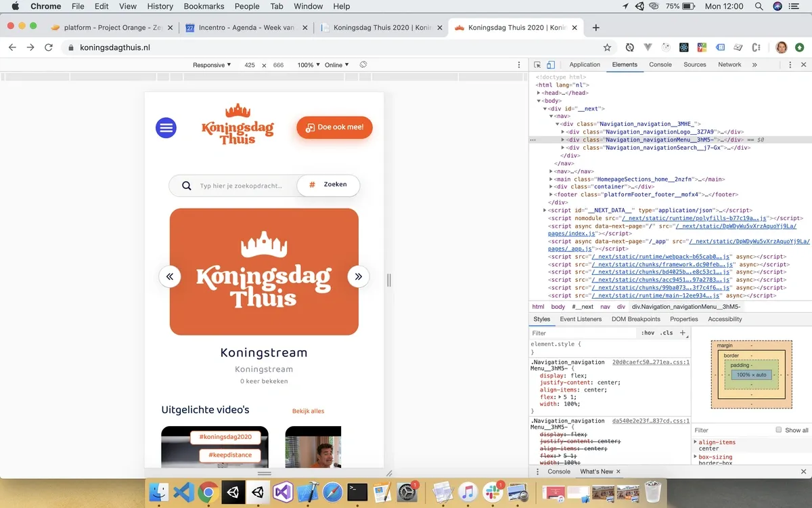Open the Event Listeners pane tab
Image resolution: width=812 pixels, height=508 pixels.
(x=581, y=319)
